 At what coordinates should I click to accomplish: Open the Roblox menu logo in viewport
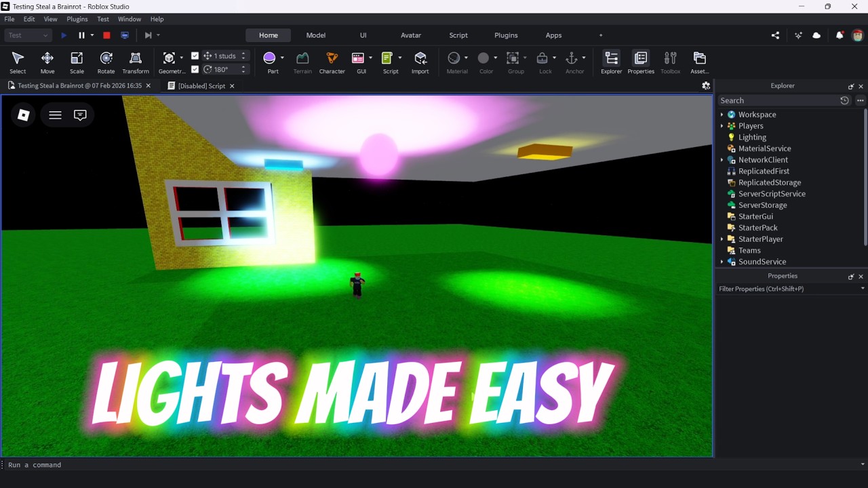[24, 115]
